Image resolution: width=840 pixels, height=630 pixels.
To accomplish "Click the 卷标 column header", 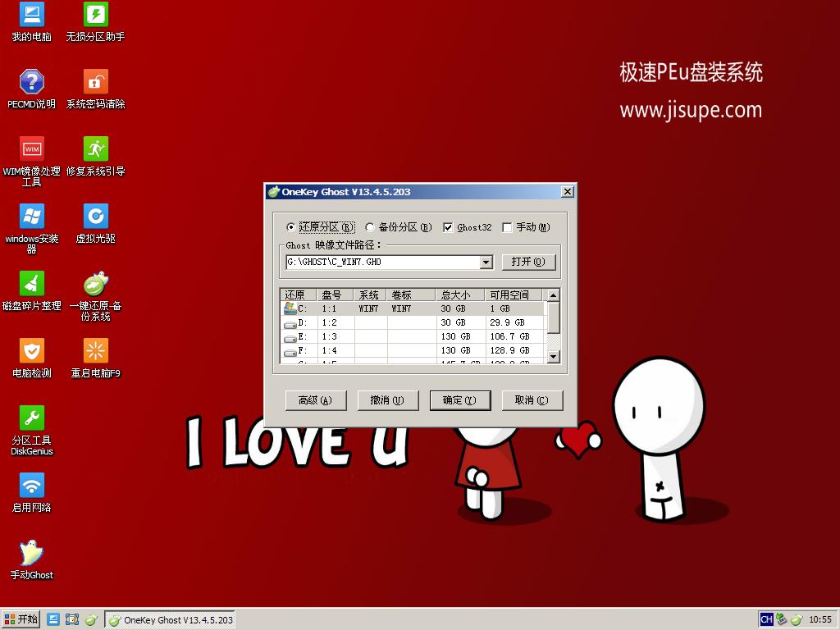I will [x=410, y=294].
